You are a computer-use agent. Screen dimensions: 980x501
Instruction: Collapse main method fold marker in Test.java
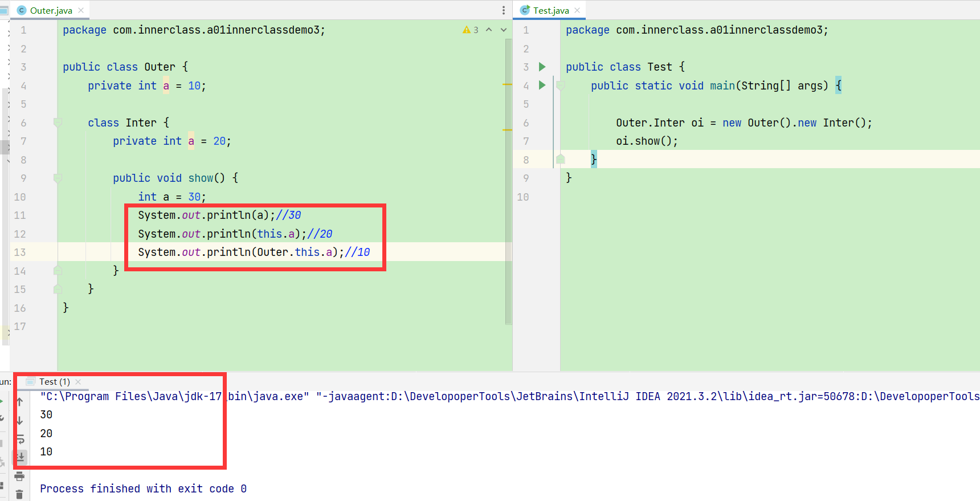point(561,85)
